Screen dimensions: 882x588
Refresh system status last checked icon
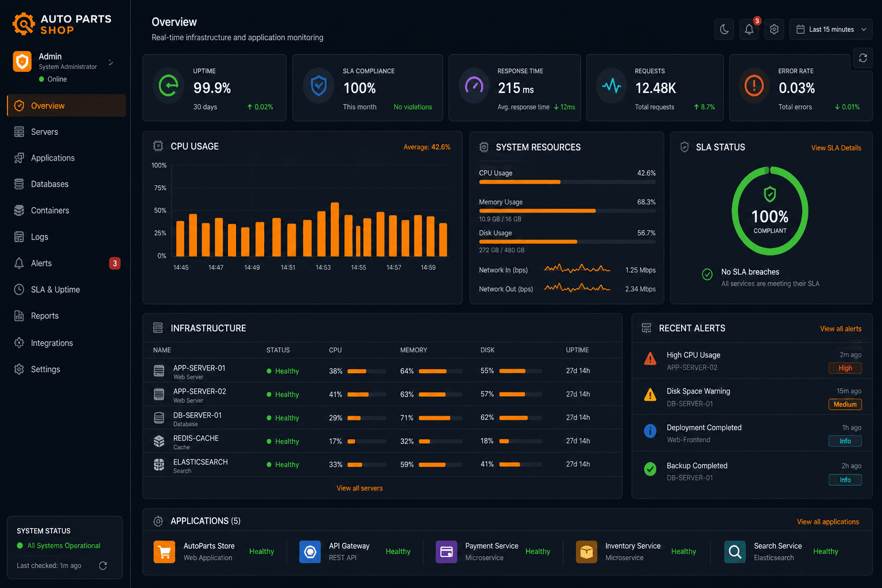(x=103, y=566)
